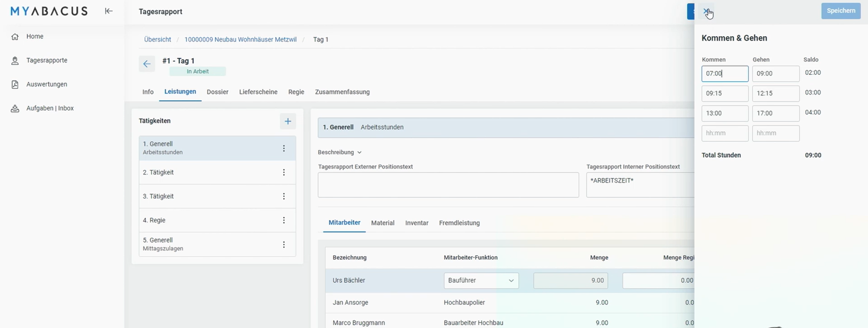The height and width of the screenshot is (328, 868).
Task: Select the Urs Bächler row name
Action: (349, 280)
